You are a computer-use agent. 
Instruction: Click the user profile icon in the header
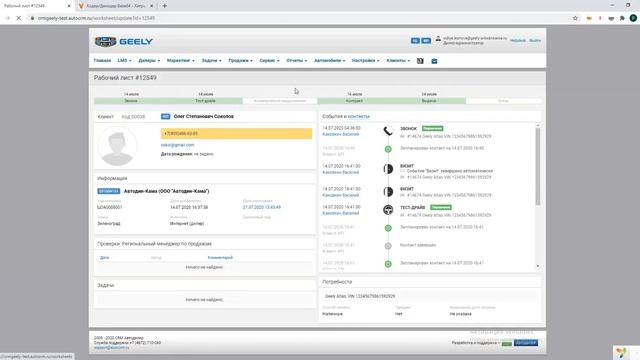point(438,39)
